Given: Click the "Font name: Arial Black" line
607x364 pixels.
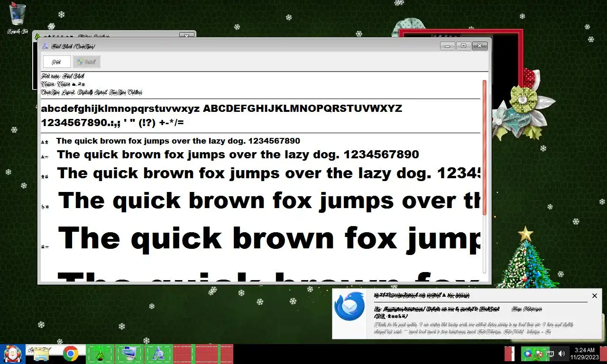Looking at the screenshot, I should [63, 76].
